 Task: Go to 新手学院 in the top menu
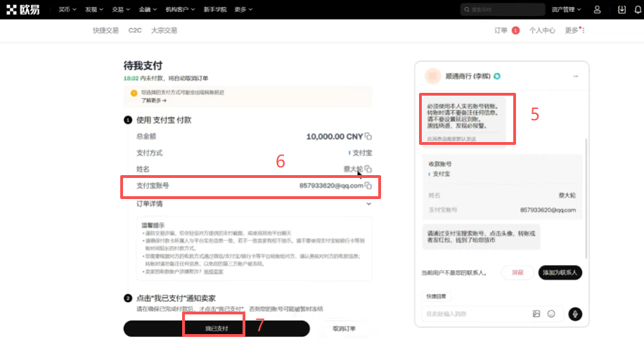[215, 9]
